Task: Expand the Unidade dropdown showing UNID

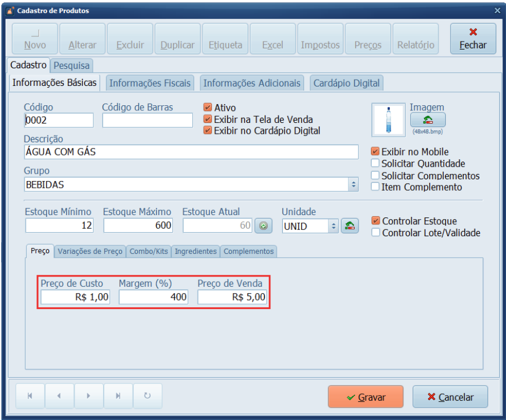Action: click(x=334, y=226)
